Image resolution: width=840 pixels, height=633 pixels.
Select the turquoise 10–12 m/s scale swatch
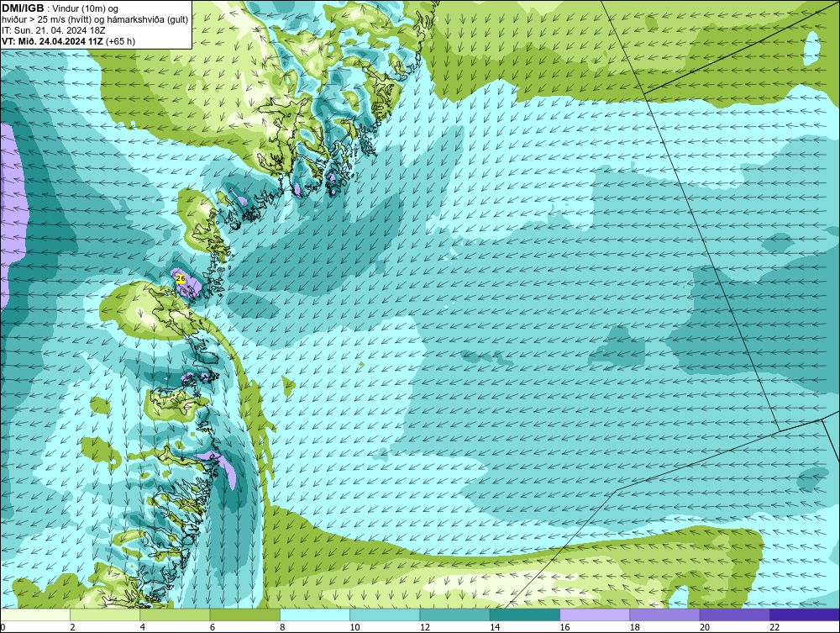(385, 615)
